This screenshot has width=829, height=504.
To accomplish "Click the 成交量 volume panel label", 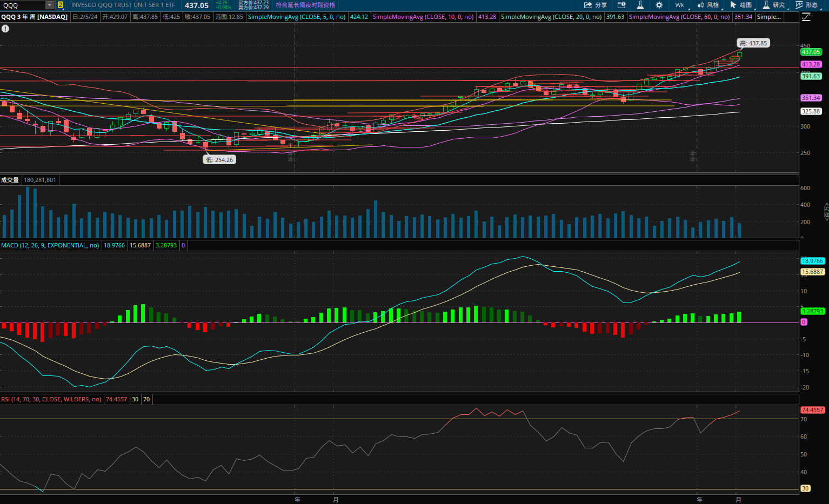I will (x=10, y=180).
